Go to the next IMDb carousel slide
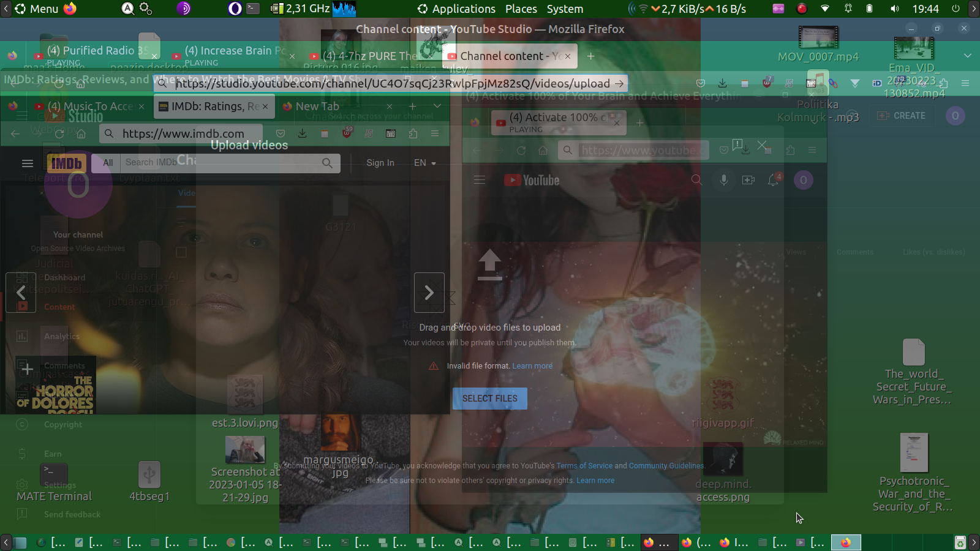The image size is (980, 551). (429, 293)
